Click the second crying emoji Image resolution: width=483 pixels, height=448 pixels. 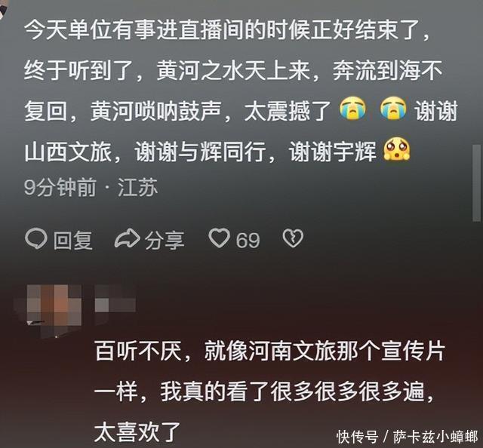[393, 109]
